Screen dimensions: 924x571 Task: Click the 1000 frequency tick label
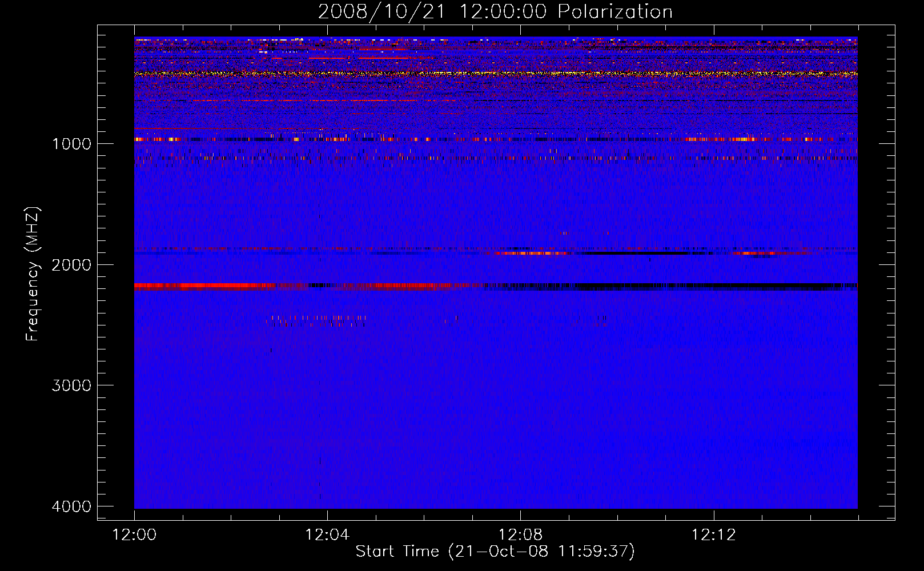(71, 143)
